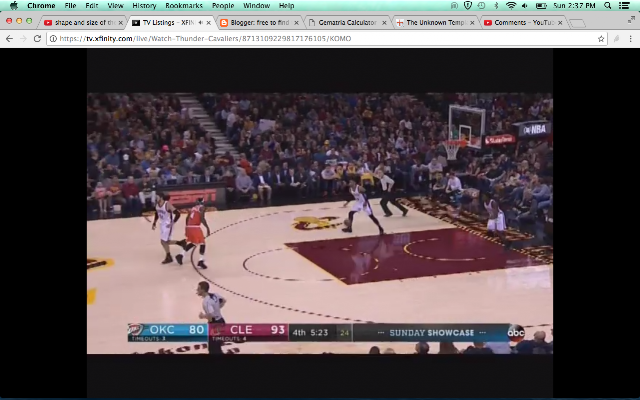Screen dimensions: 640x400
Task: Open the Edit menu
Action: point(92,6)
